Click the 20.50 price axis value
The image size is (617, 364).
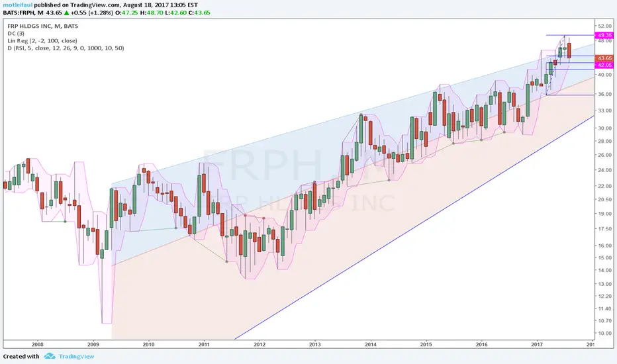coord(605,199)
